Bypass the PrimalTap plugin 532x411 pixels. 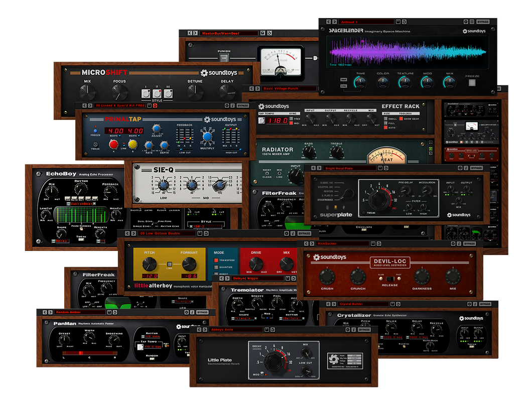tap(242, 105)
